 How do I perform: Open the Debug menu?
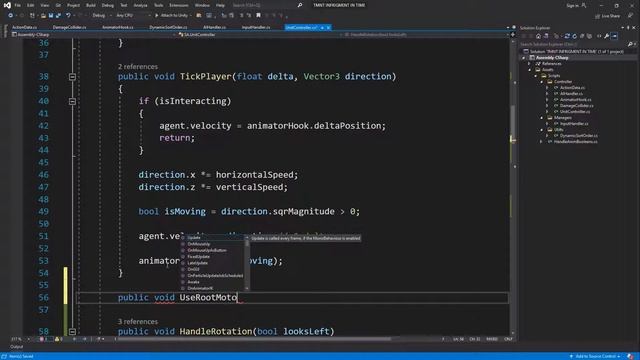click(x=108, y=5)
